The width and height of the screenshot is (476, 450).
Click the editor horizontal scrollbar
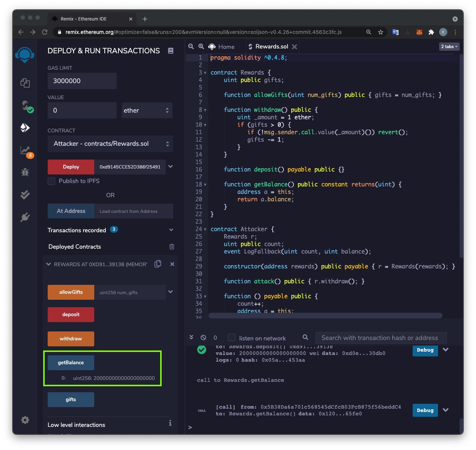[x=325, y=316]
